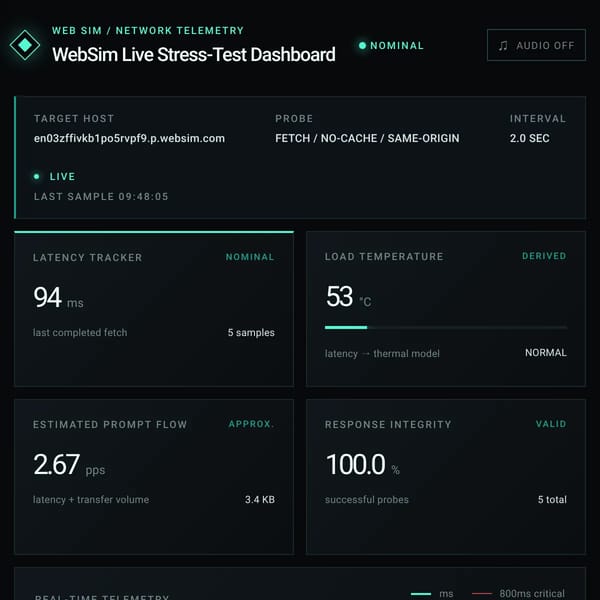Click the 5 total probes count
600x600 pixels.
pyautogui.click(x=552, y=499)
